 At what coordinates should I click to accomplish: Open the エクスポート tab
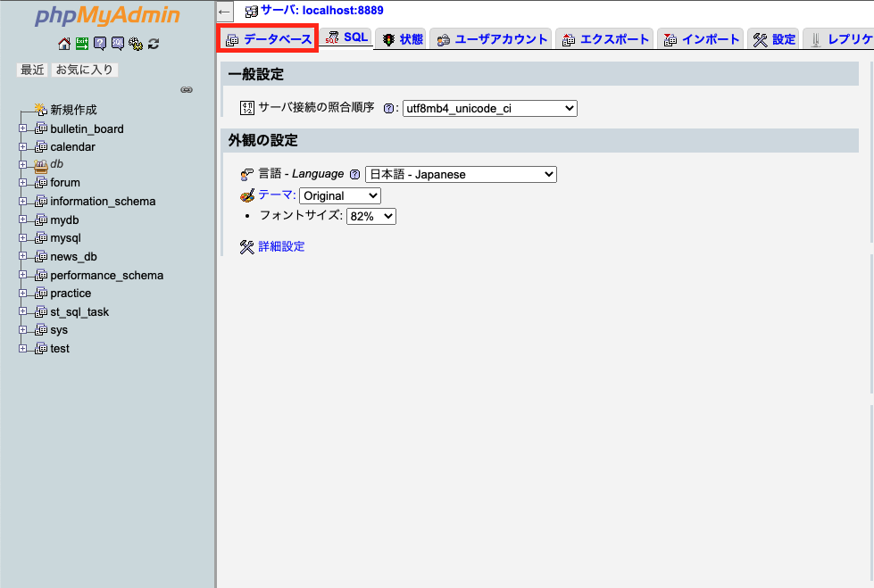[x=604, y=38]
